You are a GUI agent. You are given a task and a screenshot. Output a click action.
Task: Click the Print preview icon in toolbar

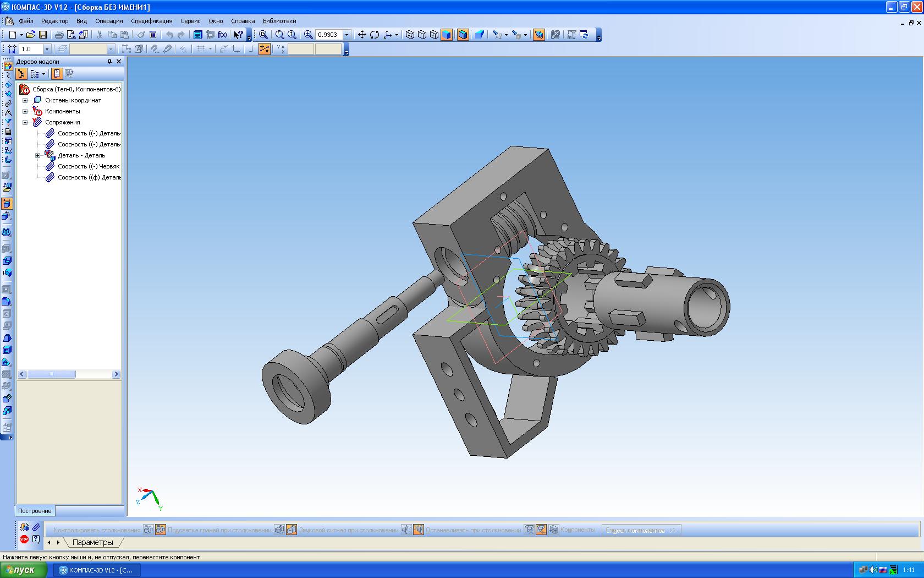[x=71, y=35]
